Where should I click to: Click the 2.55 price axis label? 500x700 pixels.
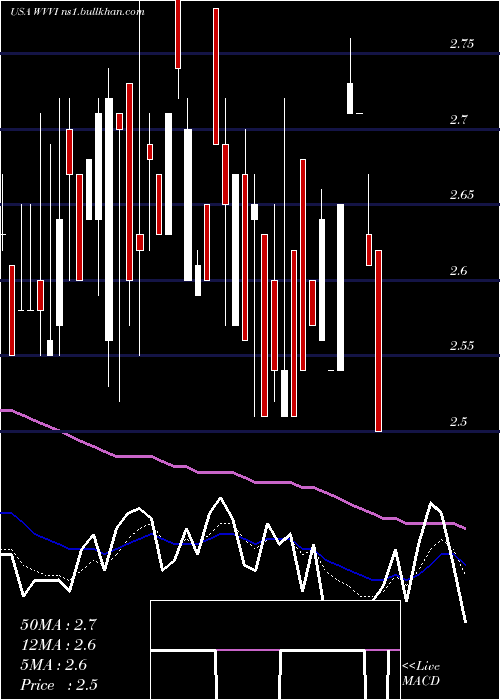462,346
